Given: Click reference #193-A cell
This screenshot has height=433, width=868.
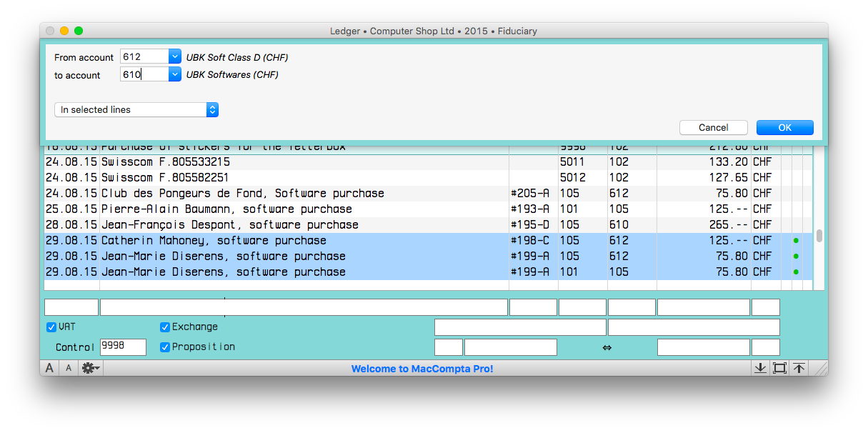Looking at the screenshot, I should coord(530,209).
